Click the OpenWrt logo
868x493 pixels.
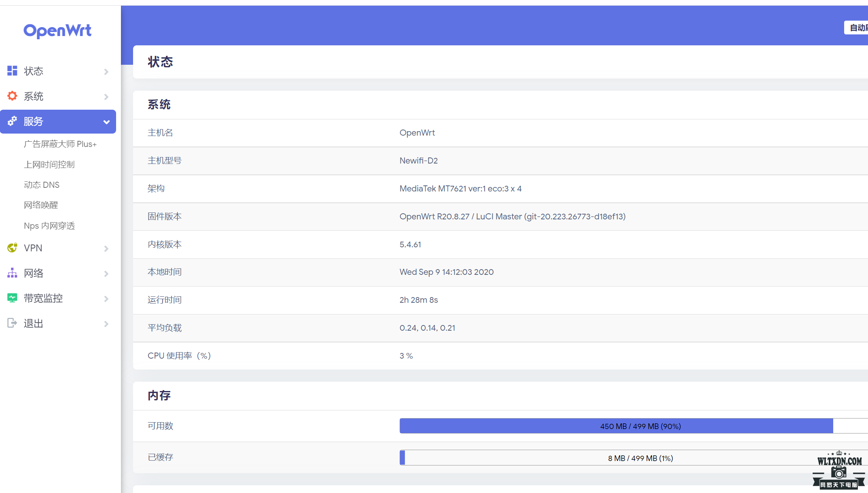57,30
